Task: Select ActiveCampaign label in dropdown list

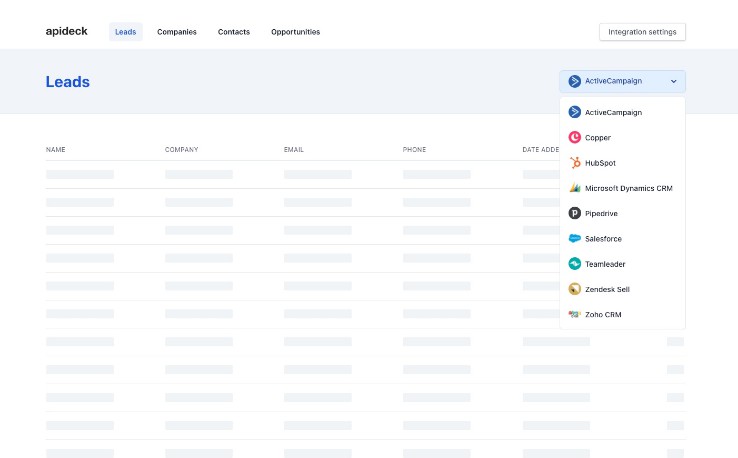Action: tap(613, 112)
